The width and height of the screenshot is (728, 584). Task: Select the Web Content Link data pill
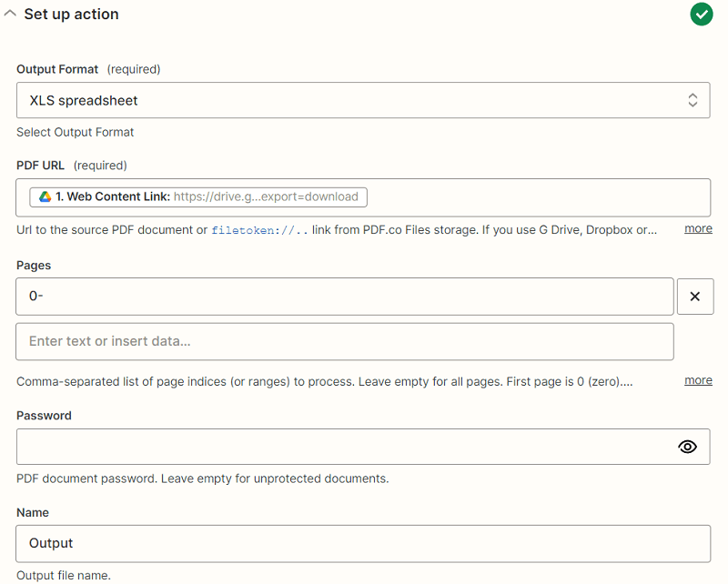click(198, 196)
